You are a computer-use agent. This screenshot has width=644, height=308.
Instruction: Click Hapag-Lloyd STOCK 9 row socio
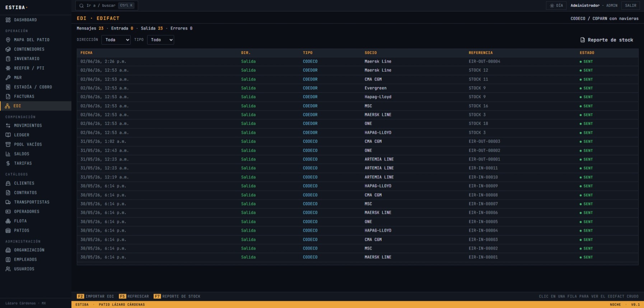(x=378, y=97)
